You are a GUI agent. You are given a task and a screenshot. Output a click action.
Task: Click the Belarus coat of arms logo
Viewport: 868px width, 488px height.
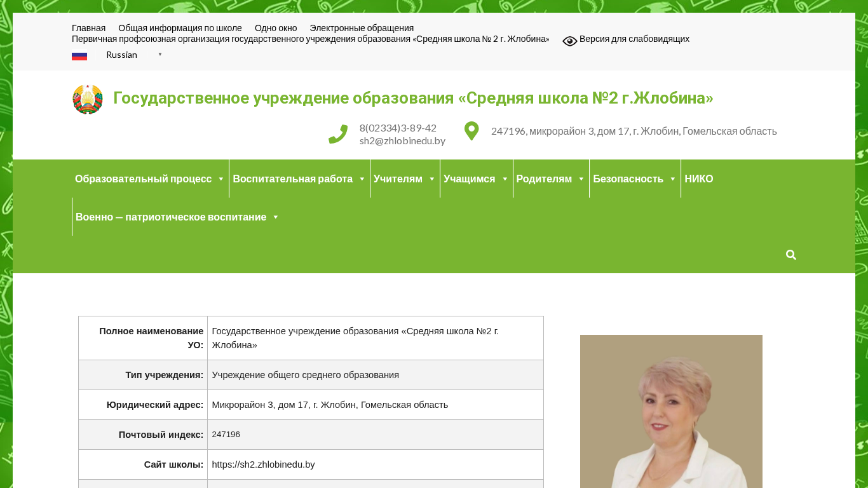pyautogui.click(x=88, y=99)
